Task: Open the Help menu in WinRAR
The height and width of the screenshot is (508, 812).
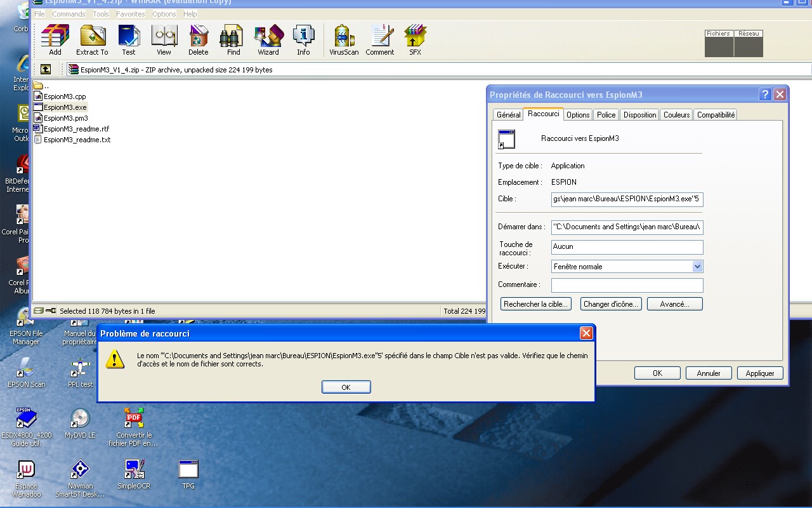Action: point(190,14)
